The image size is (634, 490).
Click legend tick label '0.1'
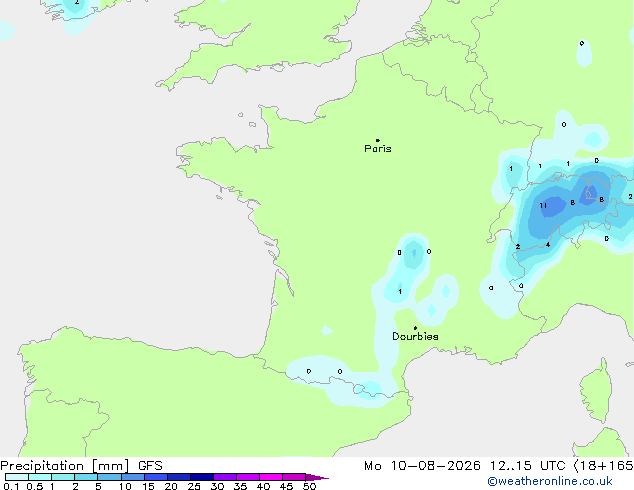tap(11, 486)
